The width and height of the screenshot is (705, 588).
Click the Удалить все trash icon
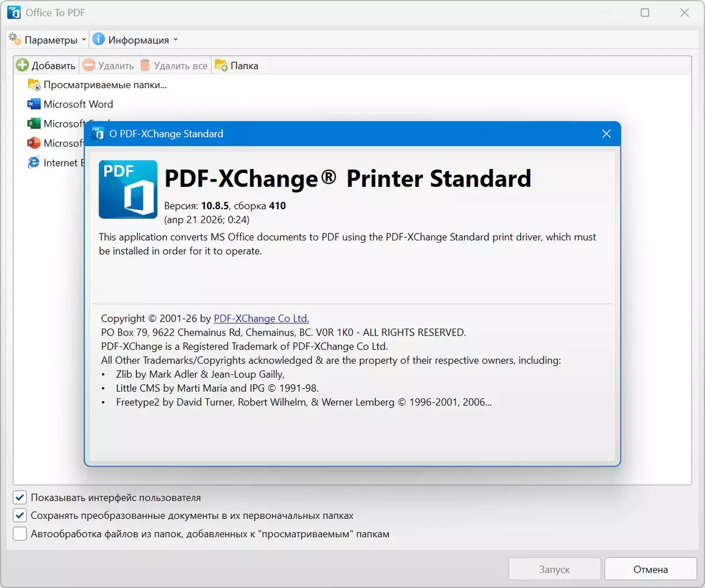[145, 65]
